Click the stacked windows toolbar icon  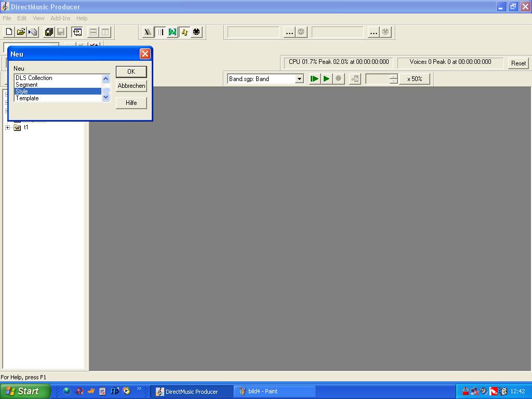[49, 32]
